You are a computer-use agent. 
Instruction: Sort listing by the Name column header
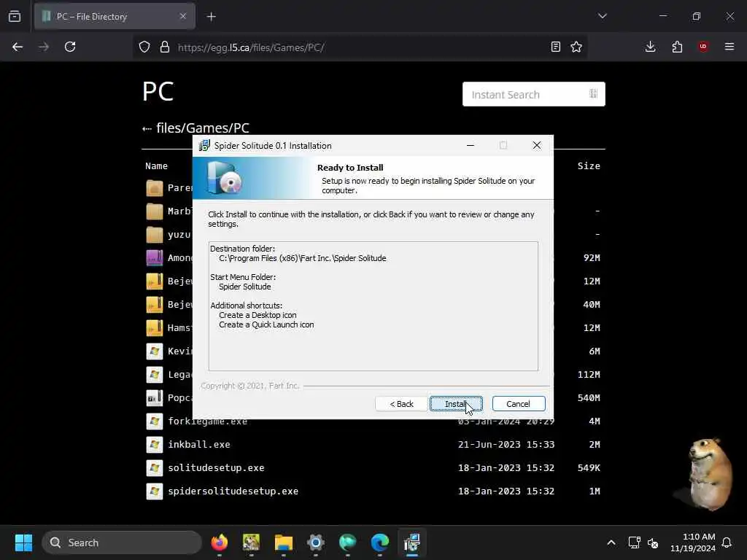click(156, 166)
